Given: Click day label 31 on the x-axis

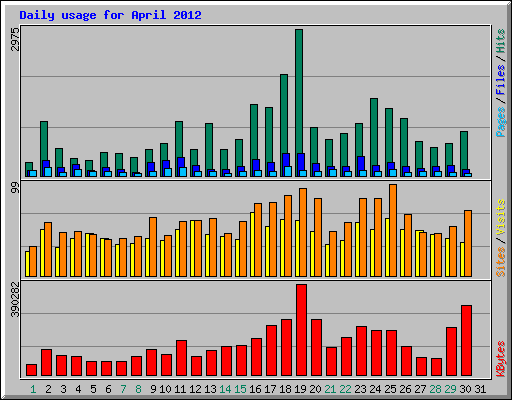Looking at the screenshot, I should click(480, 389).
